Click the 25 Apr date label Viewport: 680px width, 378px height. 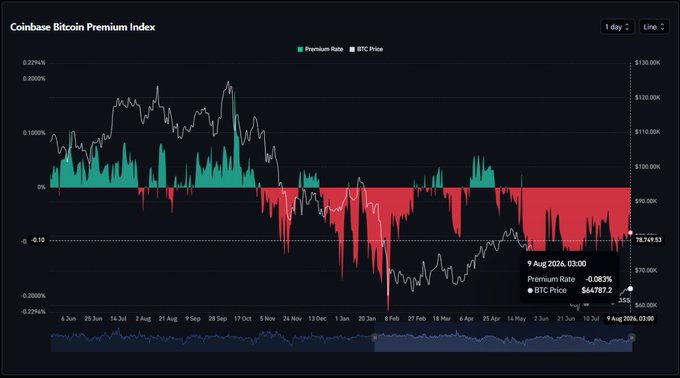(491, 319)
